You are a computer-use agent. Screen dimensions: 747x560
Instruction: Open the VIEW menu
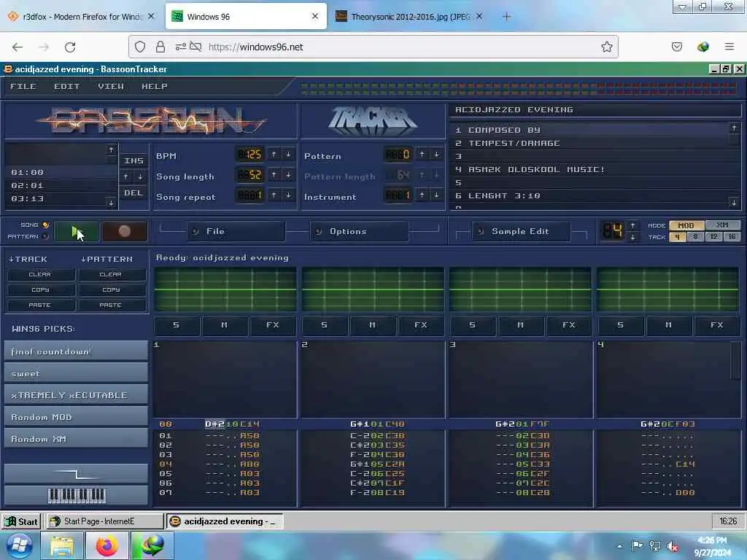coord(111,87)
